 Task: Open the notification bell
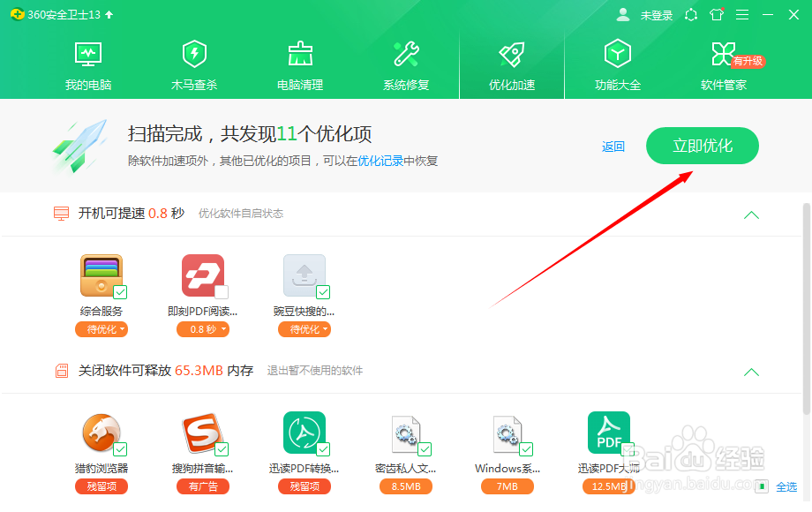[x=690, y=14]
